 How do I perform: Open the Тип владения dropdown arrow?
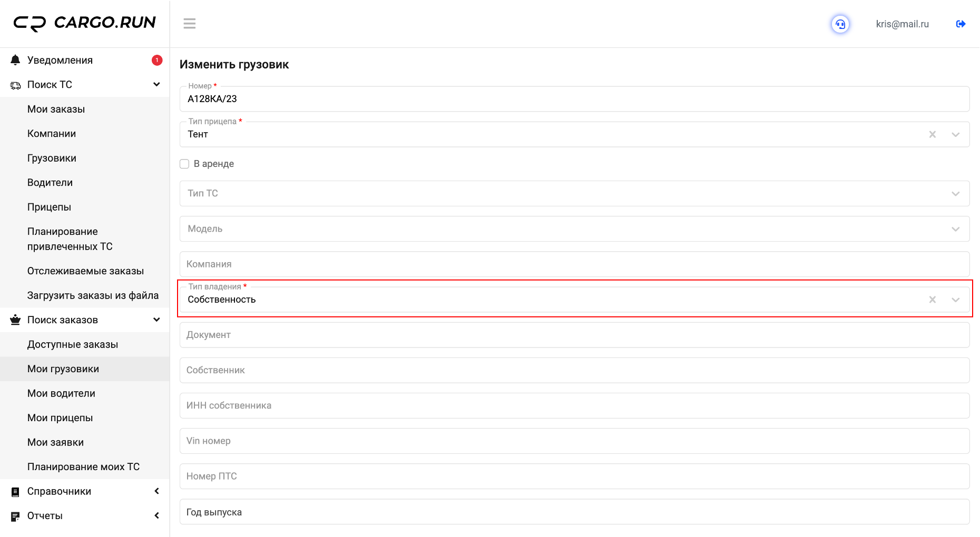click(955, 300)
